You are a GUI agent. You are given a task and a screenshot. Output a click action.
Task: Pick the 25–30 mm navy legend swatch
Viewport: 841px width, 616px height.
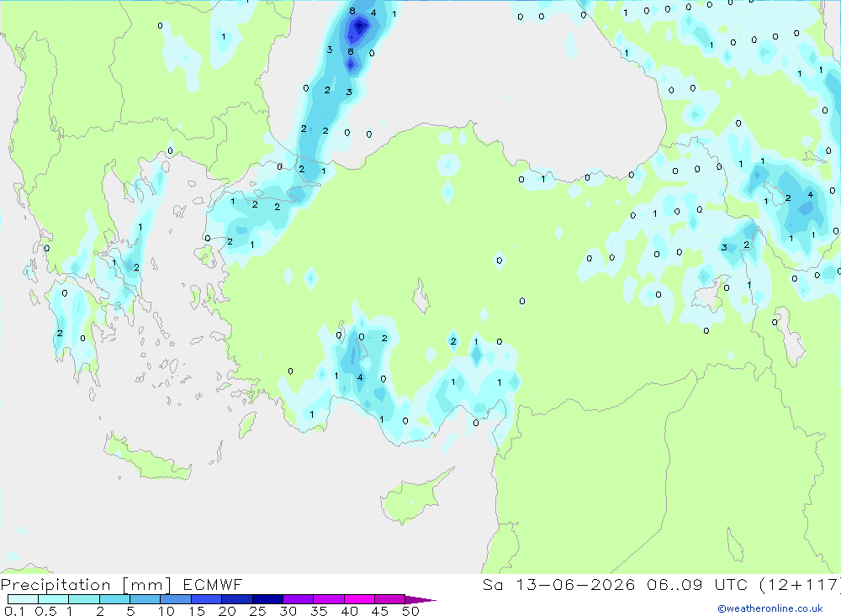[267, 599]
